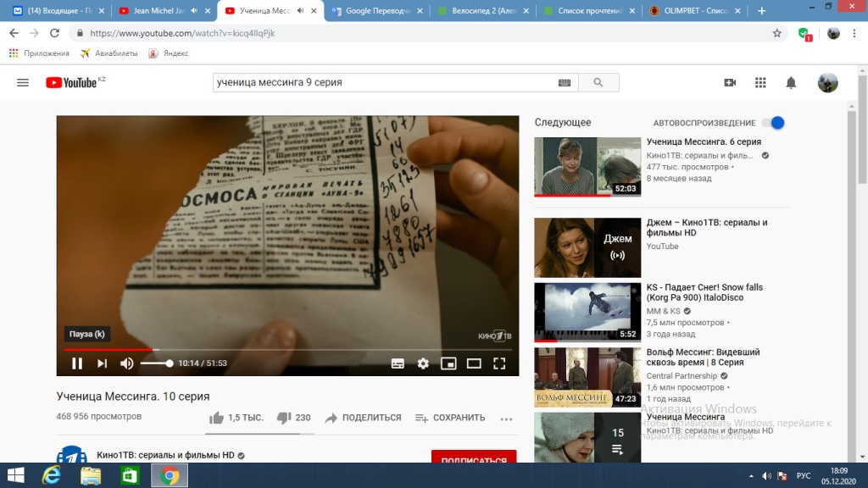
Task: Change input language from РУС
Action: coord(804,476)
